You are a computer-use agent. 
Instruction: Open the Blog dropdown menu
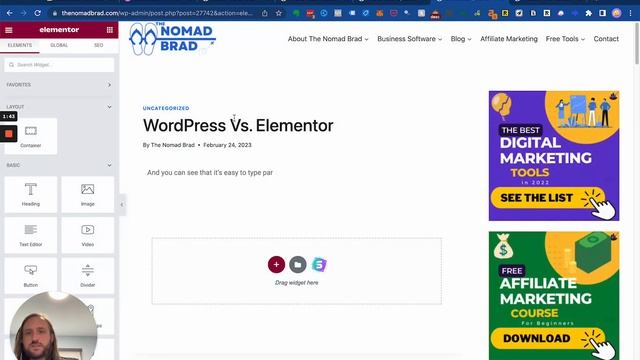click(x=461, y=39)
